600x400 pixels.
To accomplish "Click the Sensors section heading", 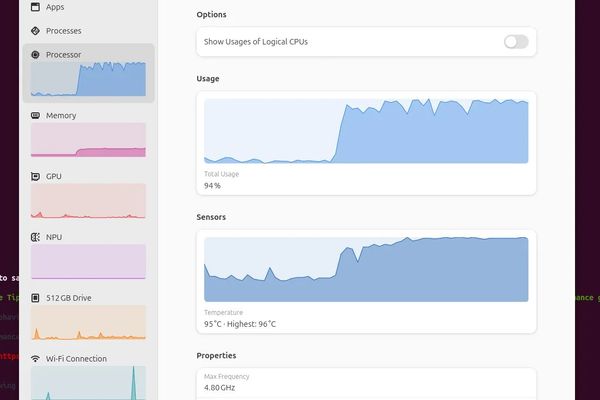I will point(211,217).
